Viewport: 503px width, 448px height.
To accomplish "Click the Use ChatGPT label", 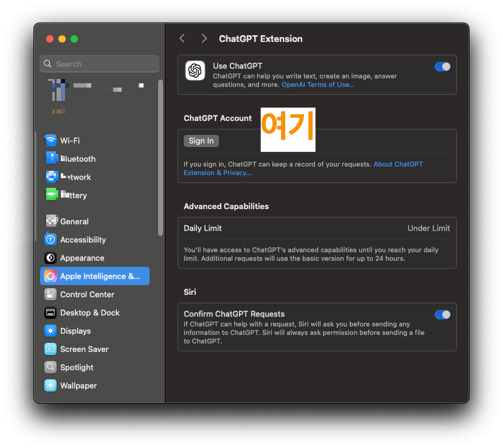I will 238,66.
